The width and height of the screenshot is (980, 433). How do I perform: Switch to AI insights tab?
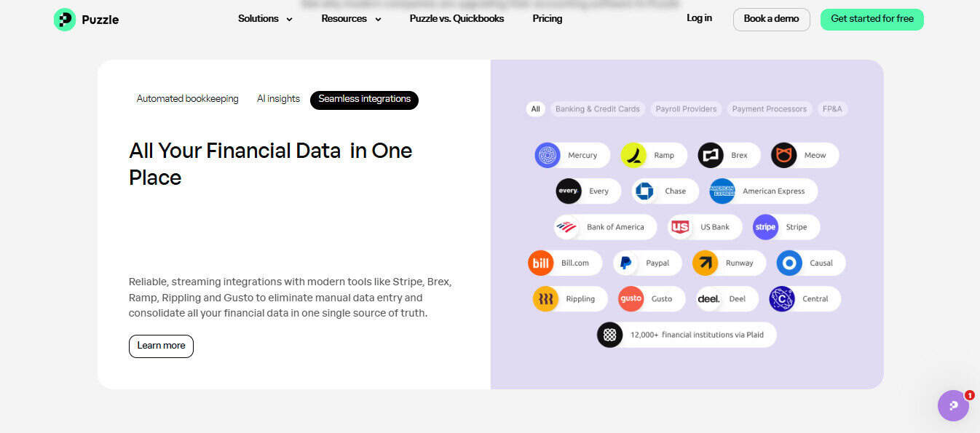click(x=278, y=99)
